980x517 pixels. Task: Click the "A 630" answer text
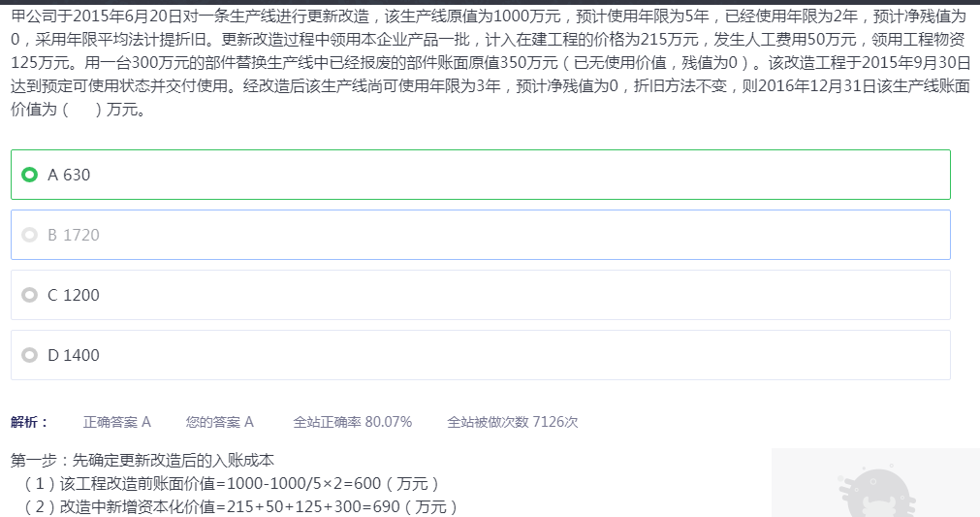[x=69, y=175]
